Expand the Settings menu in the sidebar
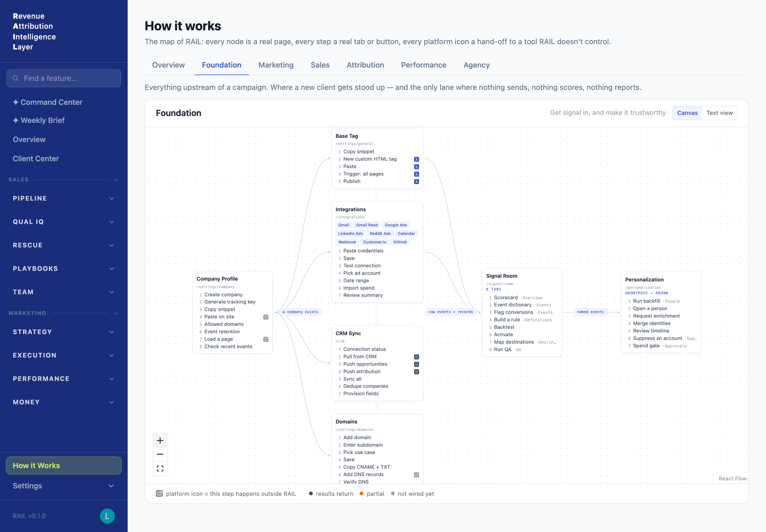This screenshot has width=766, height=532. pyautogui.click(x=64, y=486)
